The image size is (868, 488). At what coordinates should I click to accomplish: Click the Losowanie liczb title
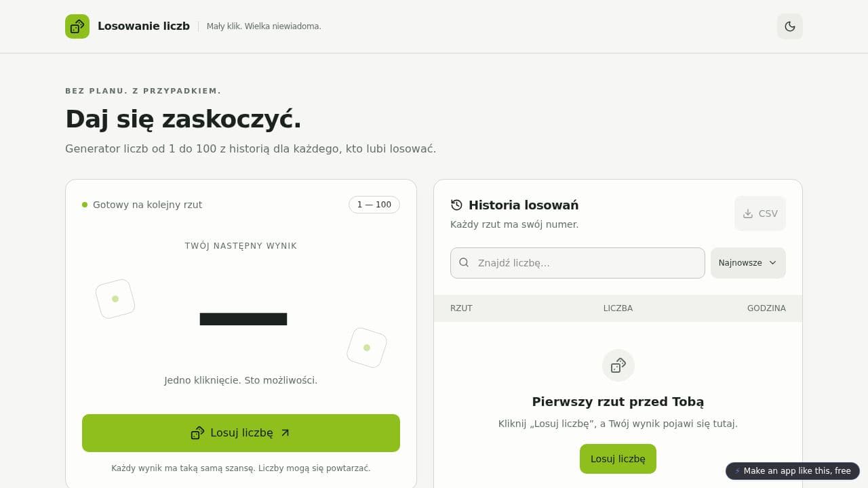[144, 26]
